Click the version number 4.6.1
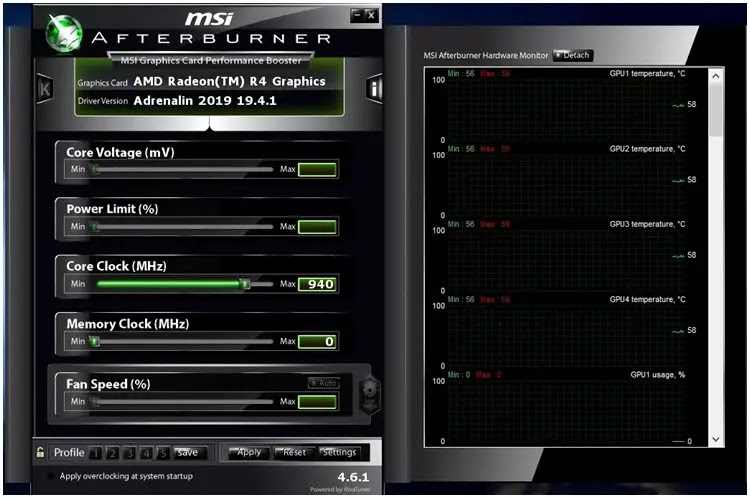Viewport: 750px width, 498px height. point(353,477)
